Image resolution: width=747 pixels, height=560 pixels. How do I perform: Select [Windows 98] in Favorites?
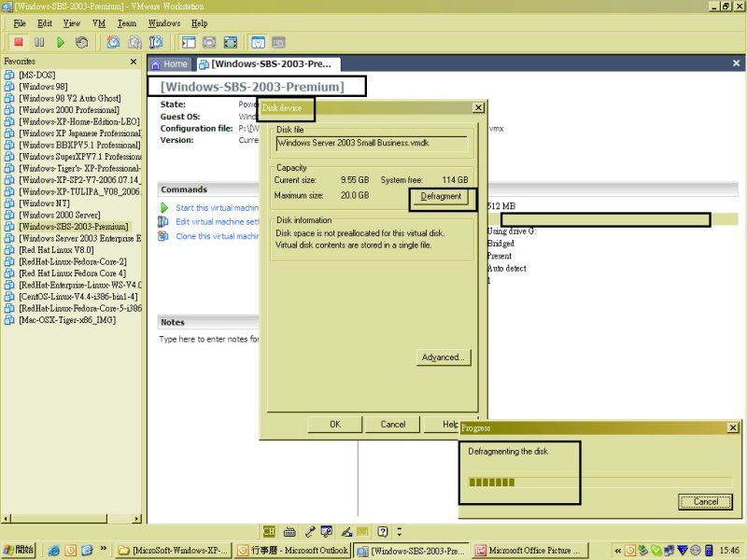coord(43,87)
